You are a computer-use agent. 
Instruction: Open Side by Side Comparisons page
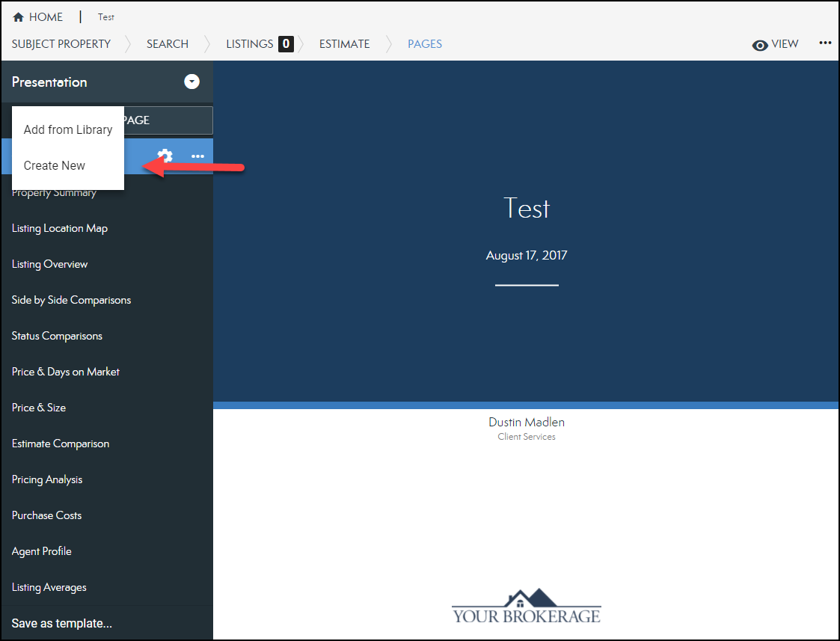coord(71,300)
